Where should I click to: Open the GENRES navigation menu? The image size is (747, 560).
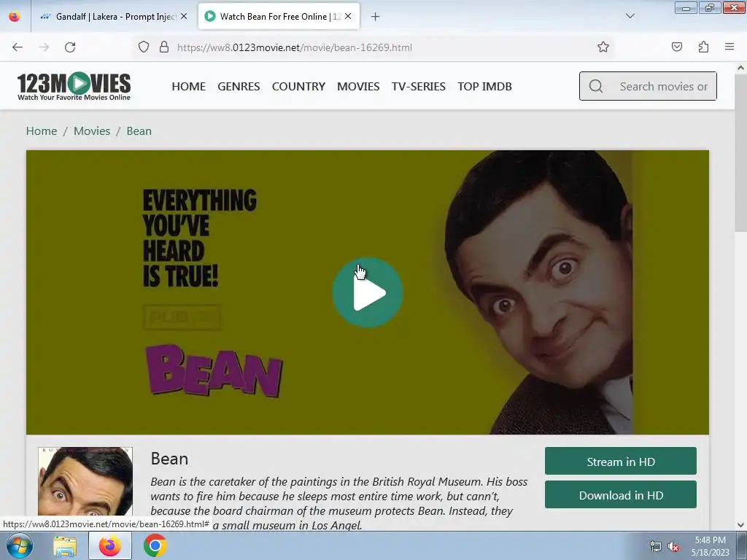click(239, 87)
